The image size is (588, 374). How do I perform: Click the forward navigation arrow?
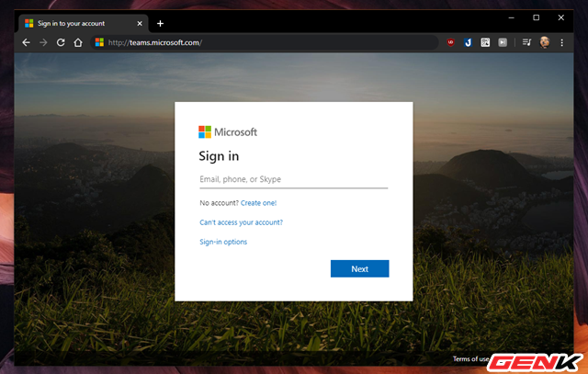click(x=43, y=43)
